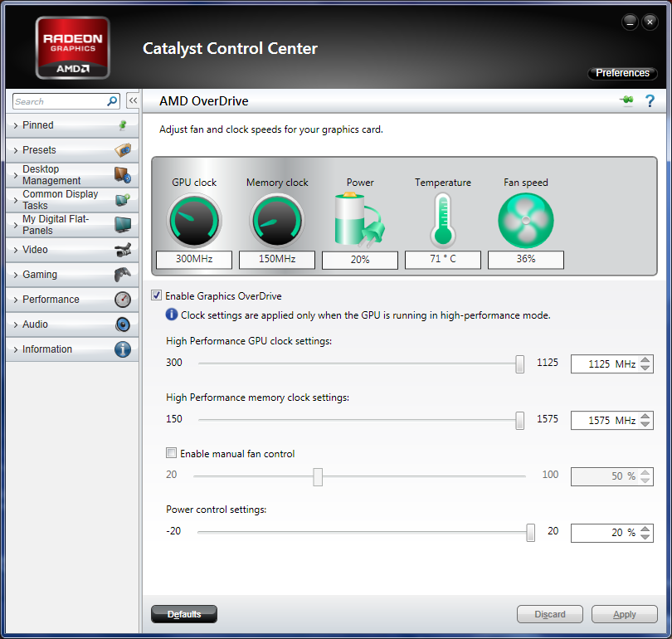Screen dimensions: 672x639
Task: Increase power control with up arrow
Action: point(645,529)
